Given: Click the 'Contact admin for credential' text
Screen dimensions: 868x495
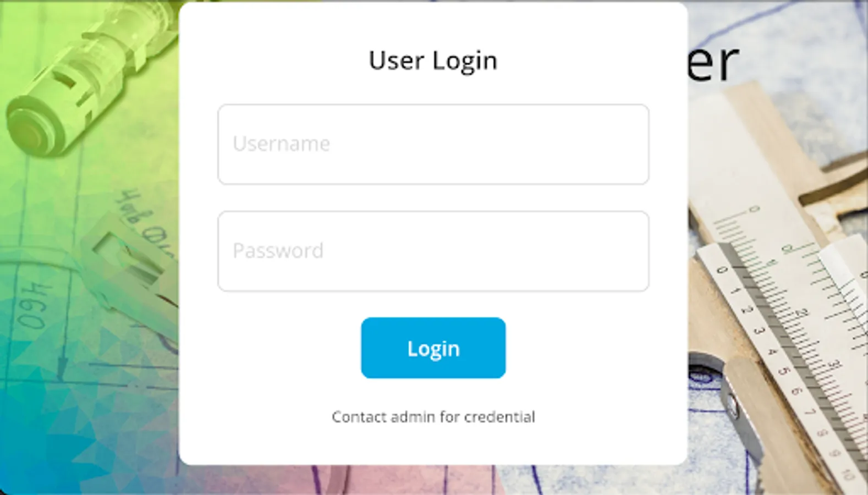Looking at the screenshot, I should (x=433, y=417).
